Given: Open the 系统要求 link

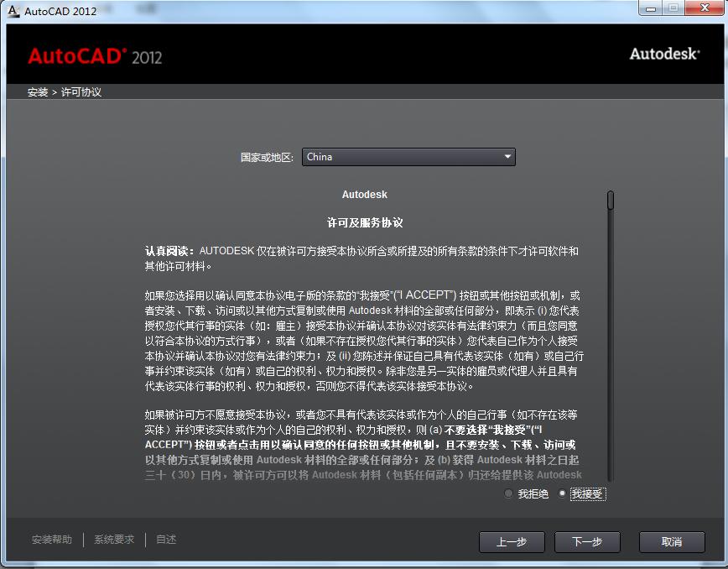Looking at the screenshot, I should pos(113,540).
